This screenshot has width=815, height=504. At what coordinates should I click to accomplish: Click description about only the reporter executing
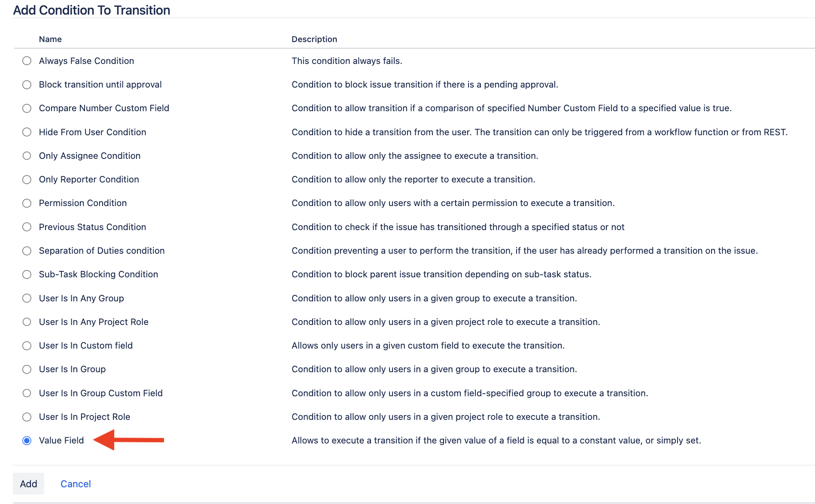coord(414,179)
